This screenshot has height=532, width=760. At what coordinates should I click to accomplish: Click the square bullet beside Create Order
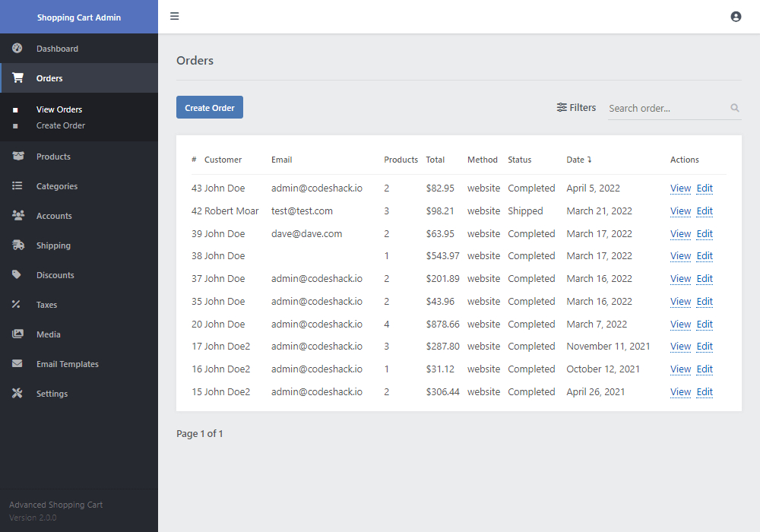pyautogui.click(x=15, y=126)
